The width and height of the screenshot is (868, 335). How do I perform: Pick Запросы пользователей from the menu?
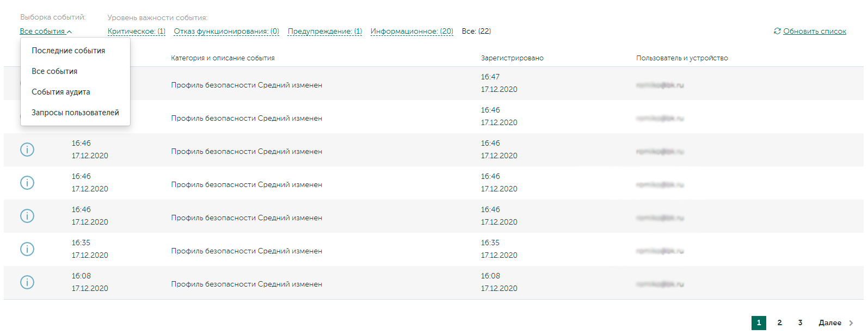(x=75, y=113)
